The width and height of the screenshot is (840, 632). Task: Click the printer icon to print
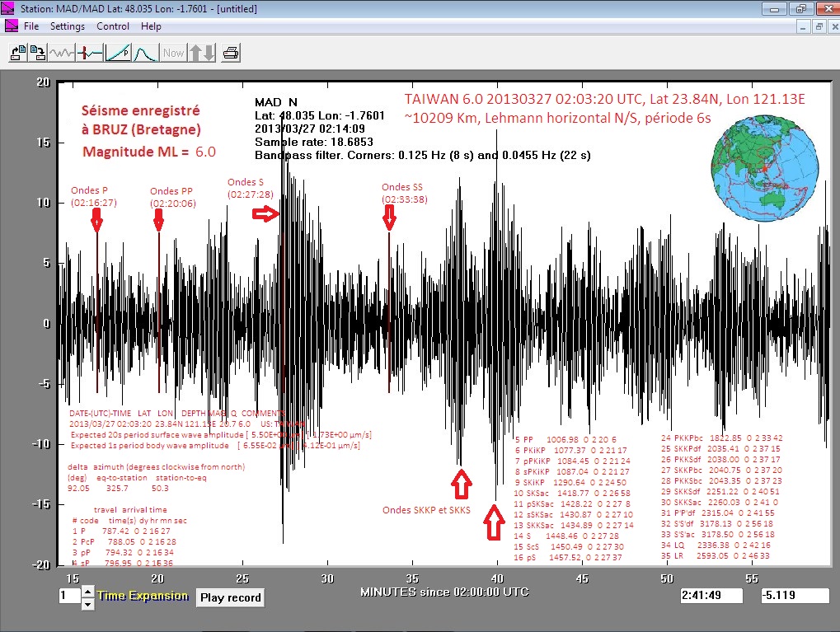tap(232, 53)
